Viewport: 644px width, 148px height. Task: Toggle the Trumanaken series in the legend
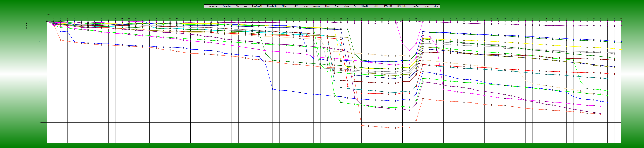tap(227, 6)
